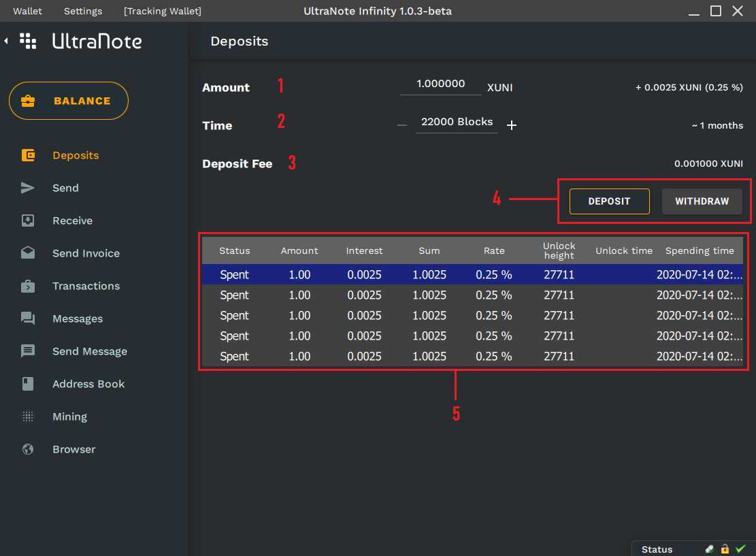
Task: Open Browser via the globe icon
Action: coord(28,449)
